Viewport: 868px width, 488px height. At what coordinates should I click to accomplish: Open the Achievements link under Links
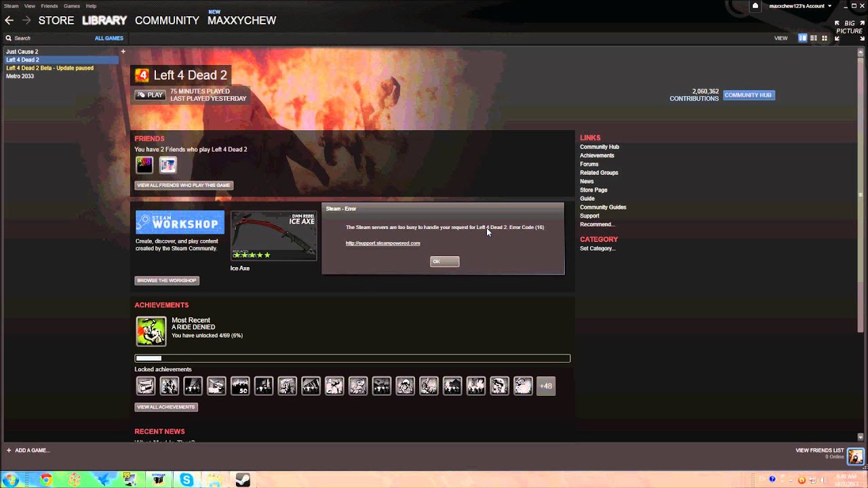tap(597, 155)
